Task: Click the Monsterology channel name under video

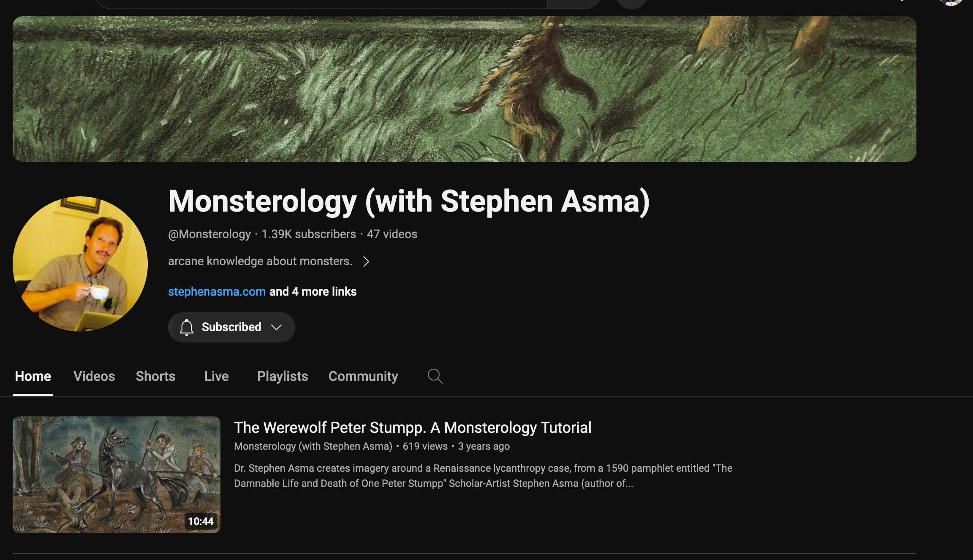Action: [313, 446]
